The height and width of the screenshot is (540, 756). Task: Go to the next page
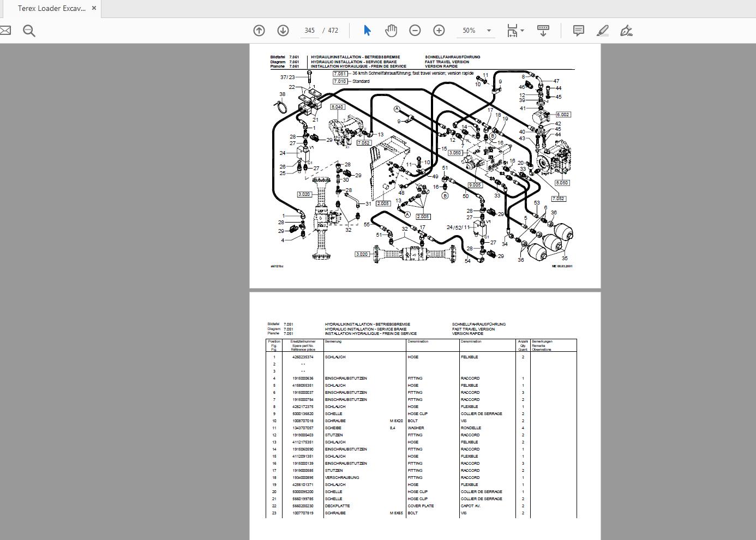point(283,31)
